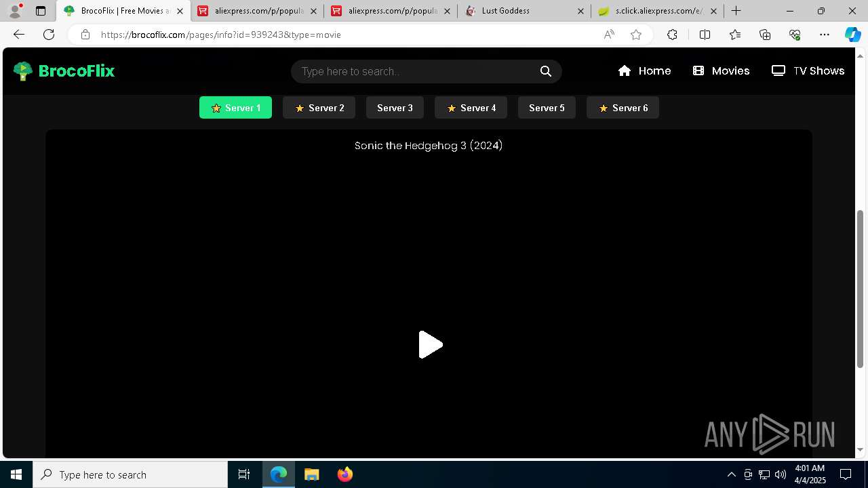
Task: Open Microsoft Edge from taskbar
Action: point(279,474)
